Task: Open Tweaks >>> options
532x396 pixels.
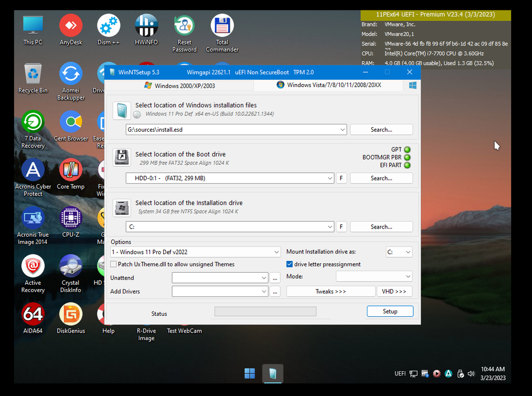Action: pos(331,292)
